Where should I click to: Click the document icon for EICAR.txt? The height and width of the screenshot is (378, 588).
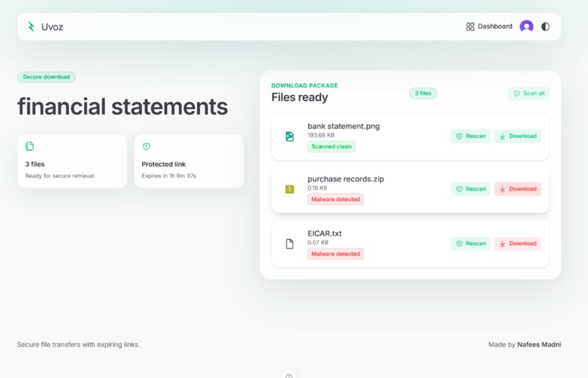pyautogui.click(x=290, y=244)
